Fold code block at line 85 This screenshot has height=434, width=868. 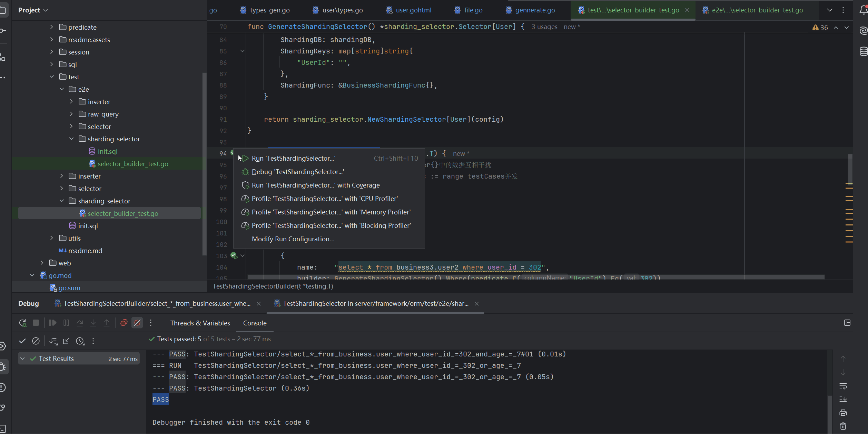(243, 51)
